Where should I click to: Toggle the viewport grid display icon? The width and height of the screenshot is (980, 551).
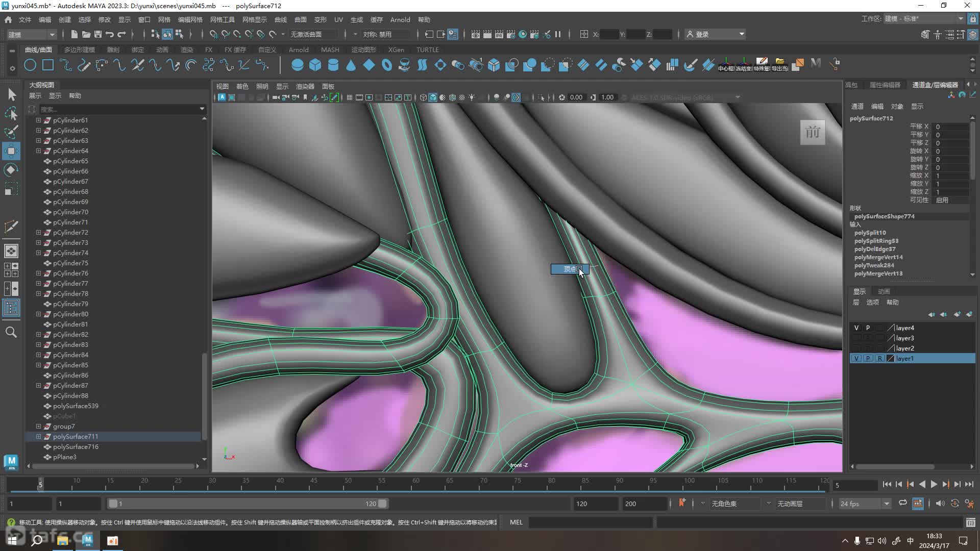coord(350,97)
